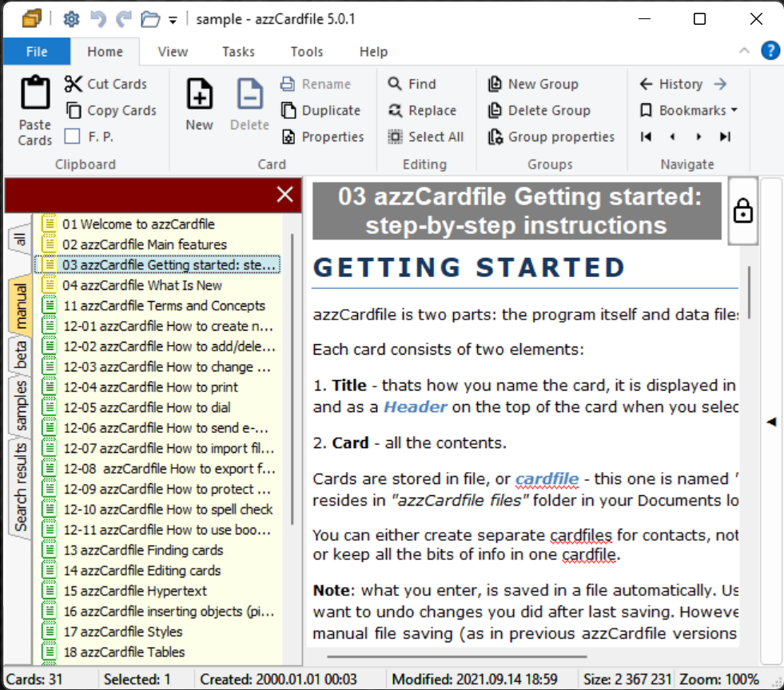This screenshot has width=784, height=690.
Task: Follow the 'cardfile' hyperlink in card text
Action: 547,479
